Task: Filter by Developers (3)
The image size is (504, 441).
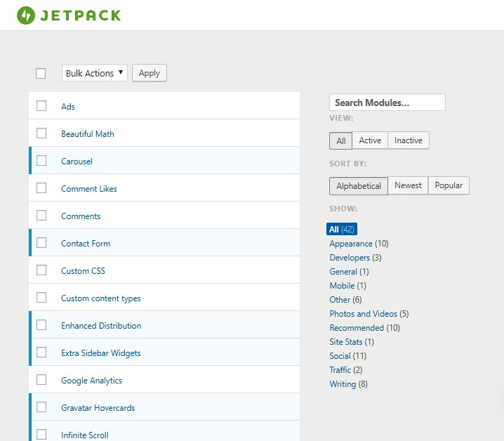Action: tap(355, 258)
